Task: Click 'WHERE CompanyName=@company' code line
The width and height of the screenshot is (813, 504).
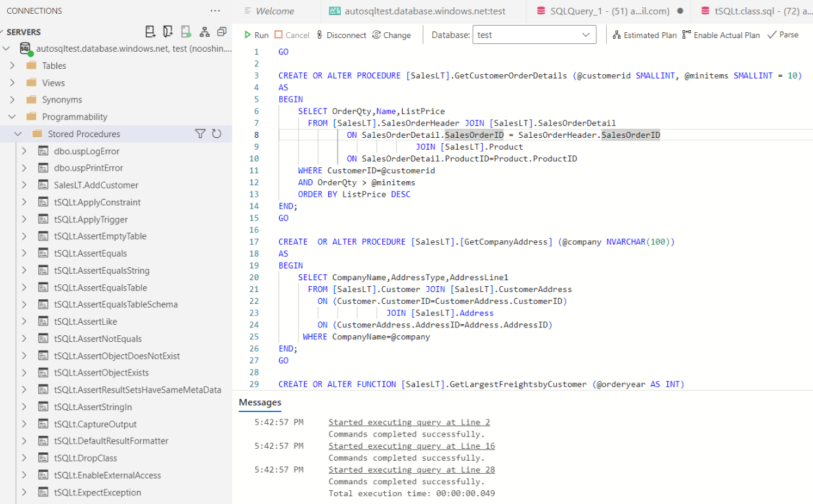Action: 366,337
